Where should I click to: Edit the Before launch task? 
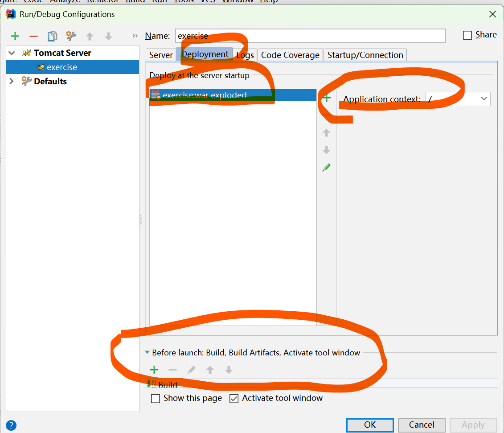[191, 370]
